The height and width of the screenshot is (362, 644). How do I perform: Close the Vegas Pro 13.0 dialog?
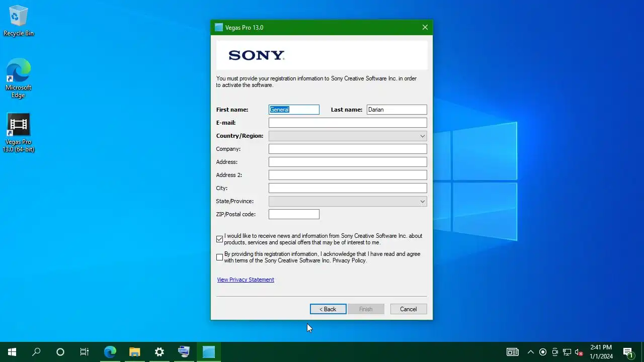[425, 28]
